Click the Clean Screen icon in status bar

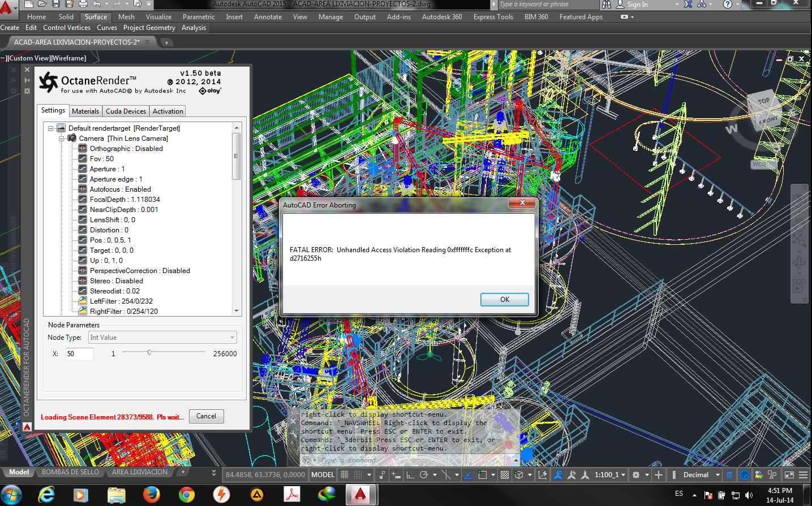click(789, 475)
